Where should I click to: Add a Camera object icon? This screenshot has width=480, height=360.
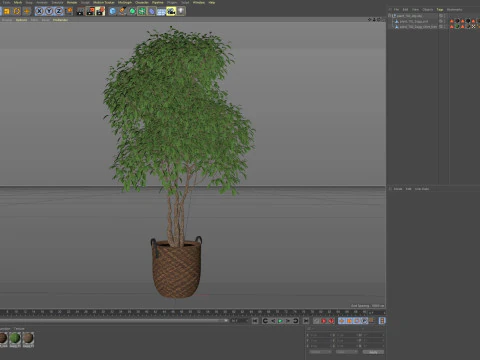pyautogui.click(x=171, y=11)
